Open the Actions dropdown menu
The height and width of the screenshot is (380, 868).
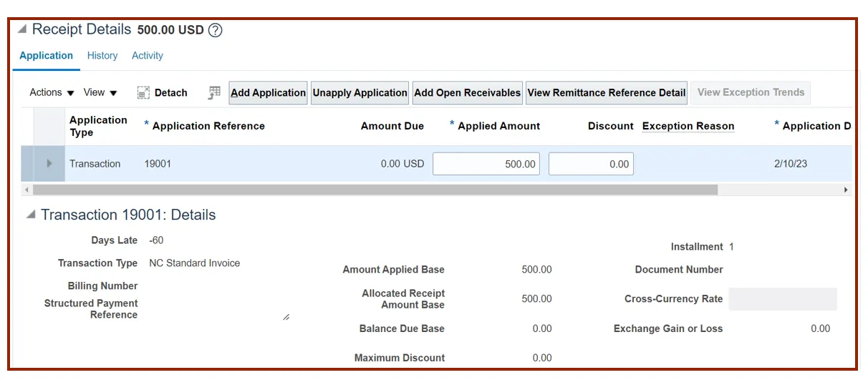pyautogui.click(x=52, y=93)
